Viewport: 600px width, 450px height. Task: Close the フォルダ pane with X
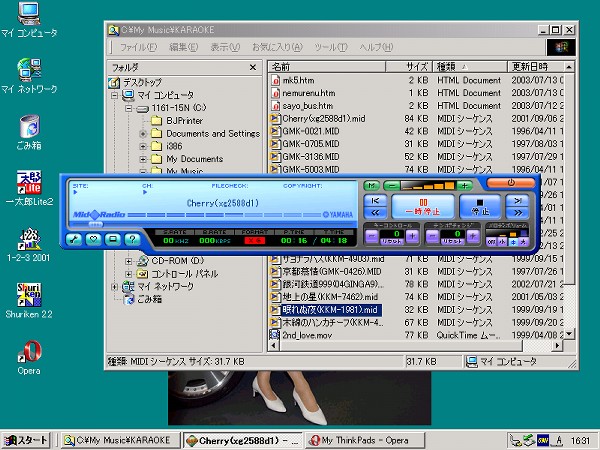(x=253, y=67)
